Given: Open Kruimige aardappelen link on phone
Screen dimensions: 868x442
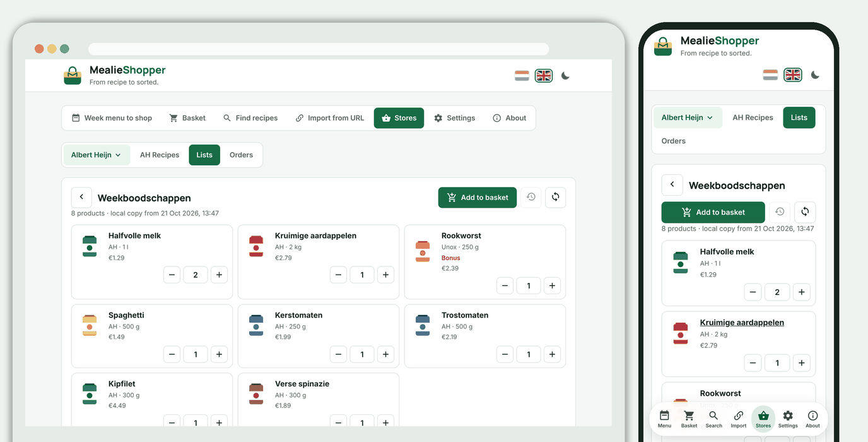Looking at the screenshot, I should [742, 323].
